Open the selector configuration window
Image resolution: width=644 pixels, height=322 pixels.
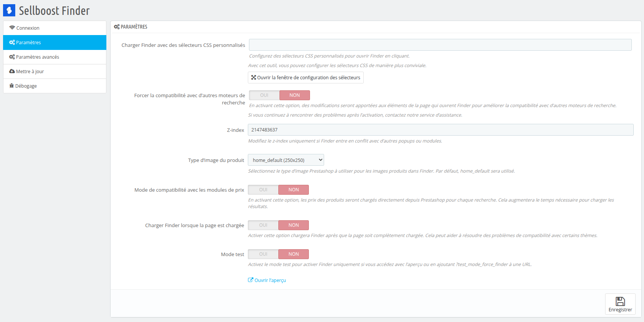[306, 77]
